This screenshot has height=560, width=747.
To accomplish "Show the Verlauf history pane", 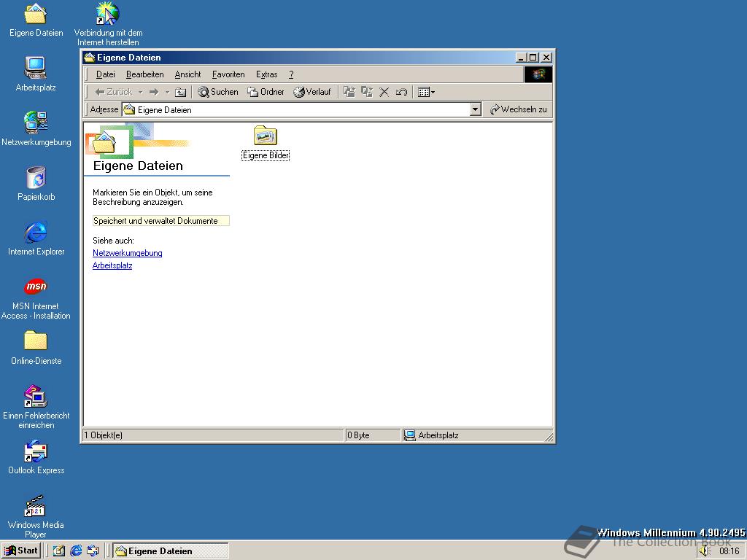I will (312, 92).
